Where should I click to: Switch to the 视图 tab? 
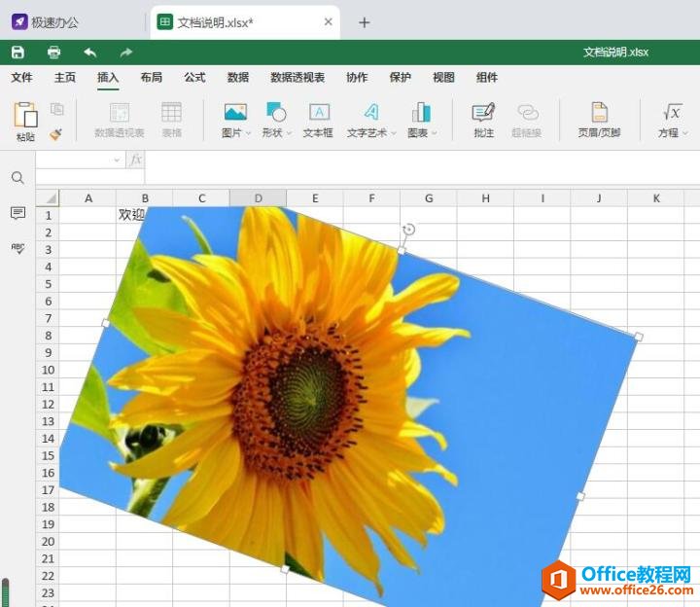(x=443, y=77)
